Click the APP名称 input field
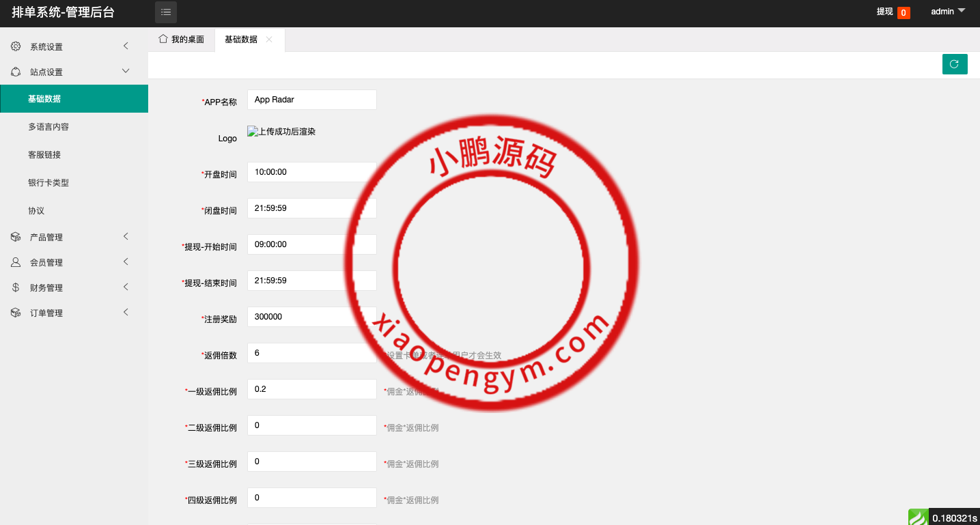980x525 pixels. [311, 100]
